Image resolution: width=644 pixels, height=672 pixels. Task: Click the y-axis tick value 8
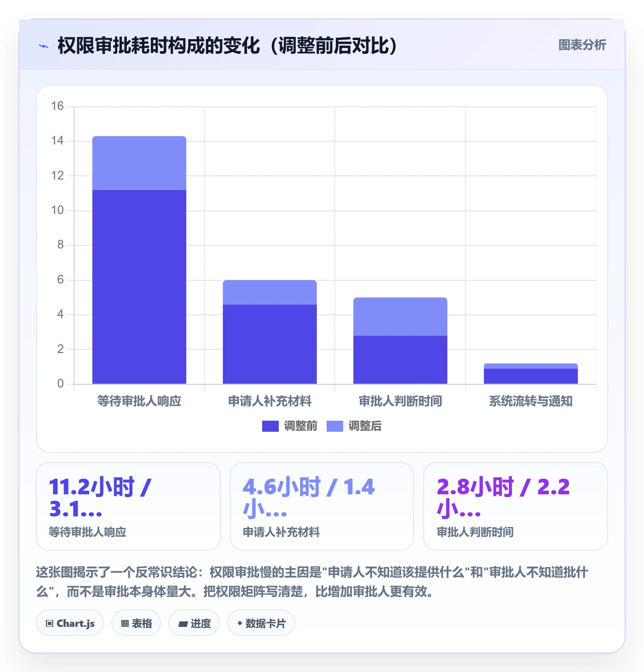point(60,245)
